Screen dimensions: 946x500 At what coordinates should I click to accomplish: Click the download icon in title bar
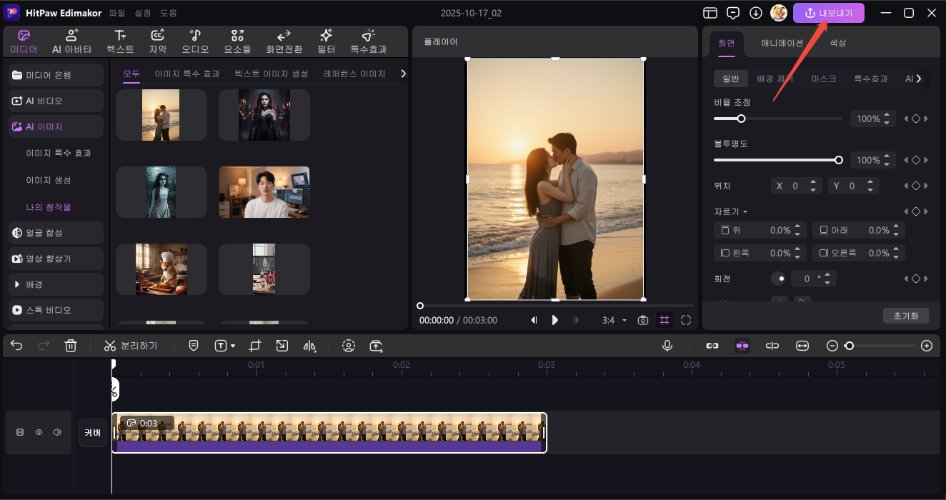click(755, 13)
